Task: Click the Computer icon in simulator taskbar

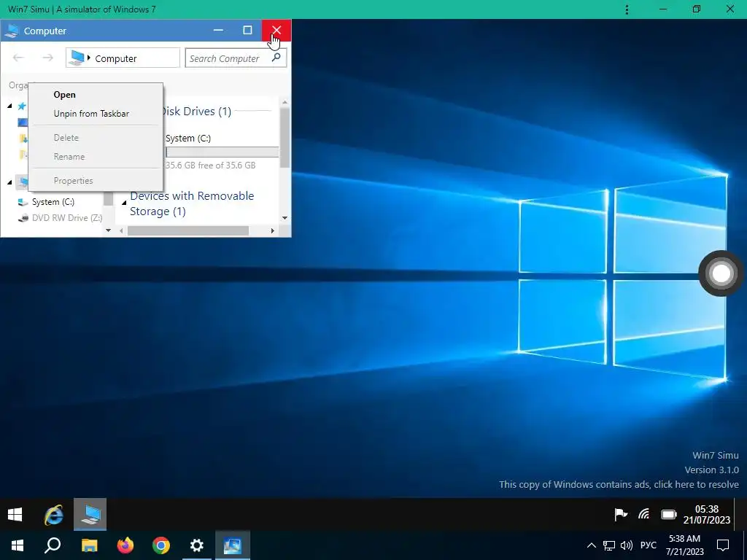Action: 90,514
